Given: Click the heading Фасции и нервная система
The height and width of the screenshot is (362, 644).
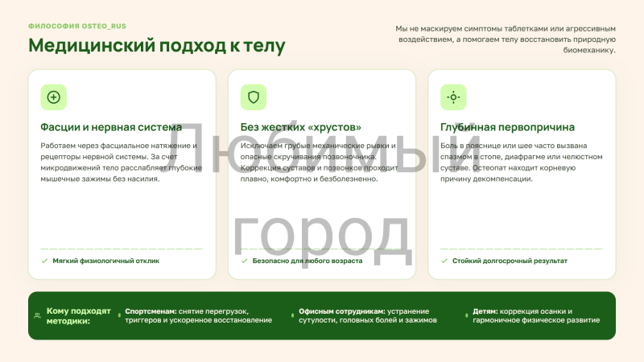Looking at the screenshot, I should [x=111, y=127].
